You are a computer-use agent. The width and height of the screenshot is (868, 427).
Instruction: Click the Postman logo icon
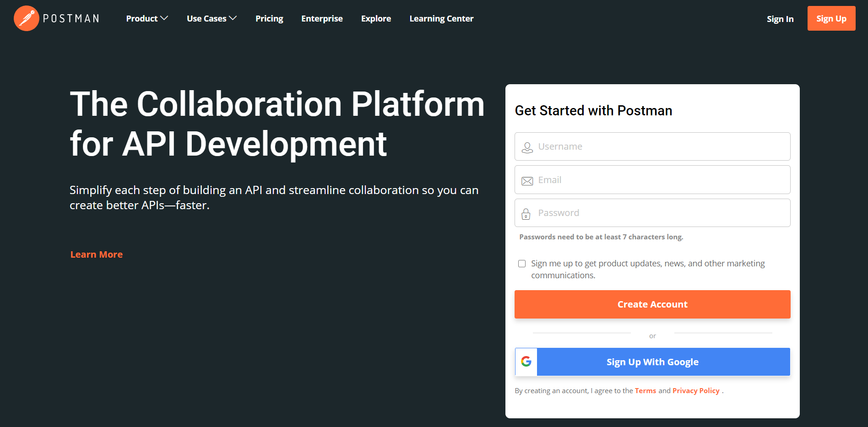click(27, 18)
